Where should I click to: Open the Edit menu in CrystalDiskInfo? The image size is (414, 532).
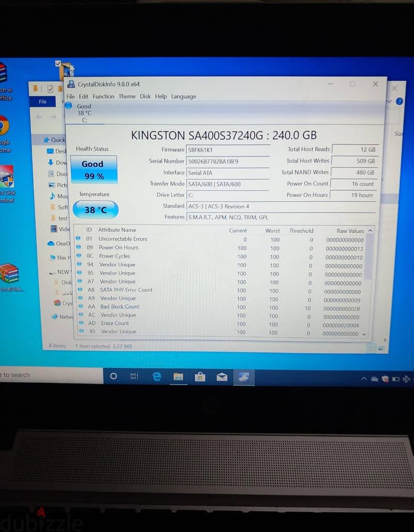(83, 96)
